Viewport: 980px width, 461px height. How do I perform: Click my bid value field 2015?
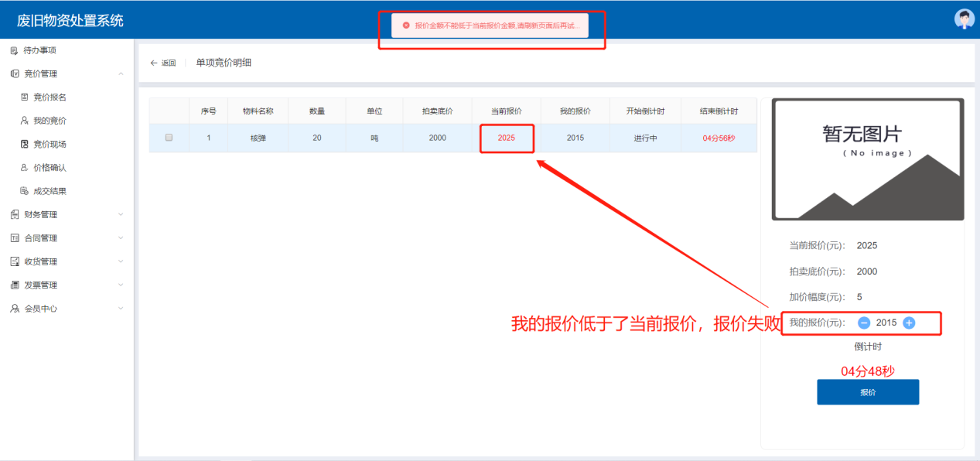tap(886, 323)
